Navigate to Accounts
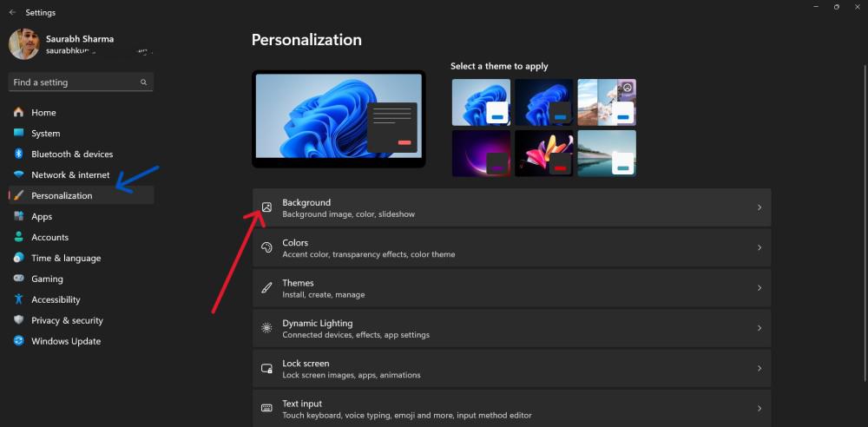 point(82,237)
